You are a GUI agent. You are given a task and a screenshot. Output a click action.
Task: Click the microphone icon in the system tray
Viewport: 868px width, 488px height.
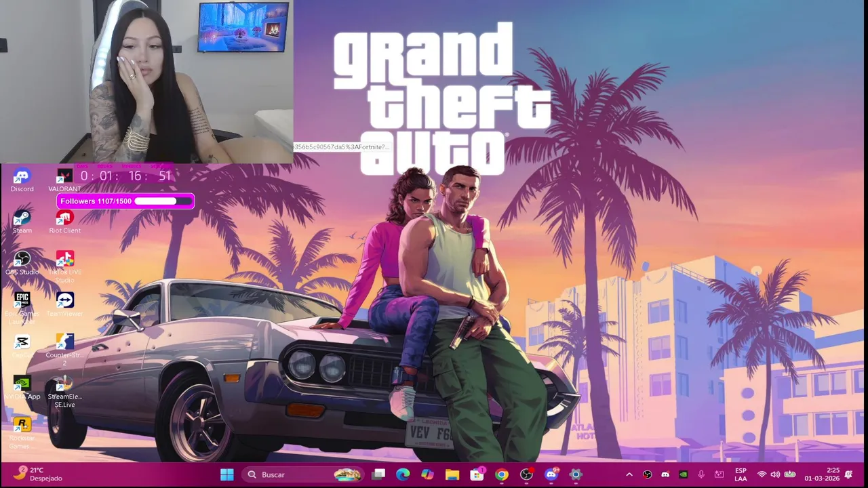701,474
